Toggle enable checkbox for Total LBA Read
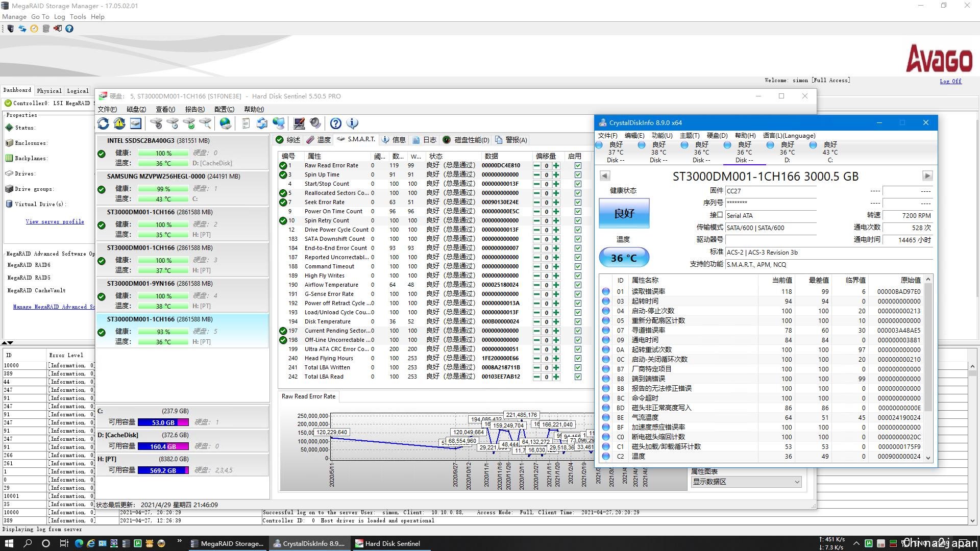The image size is (980, 551). [578, 377]
